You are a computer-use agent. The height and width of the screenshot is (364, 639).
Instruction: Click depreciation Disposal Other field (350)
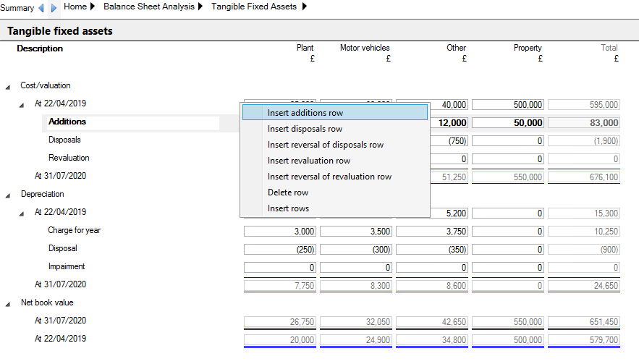pos(431,250)
